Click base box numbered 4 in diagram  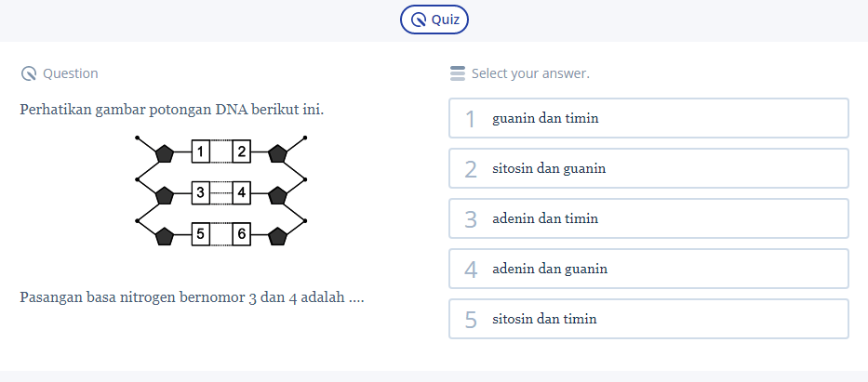pos(241,193)
